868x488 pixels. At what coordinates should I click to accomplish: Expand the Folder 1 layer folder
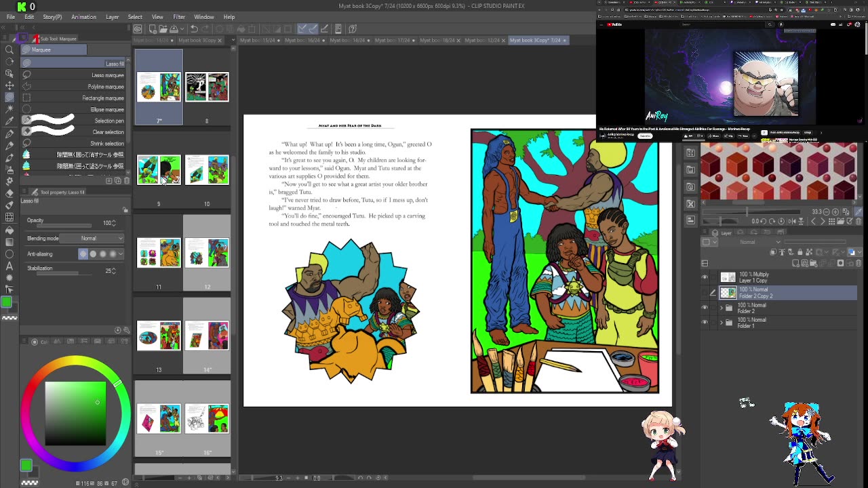[x=721, y=323]
